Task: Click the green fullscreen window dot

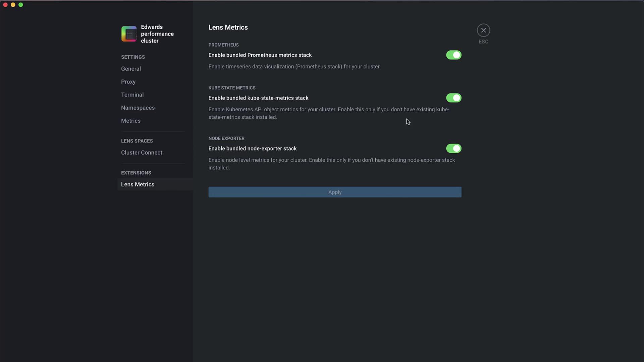Action: point(21,5)
